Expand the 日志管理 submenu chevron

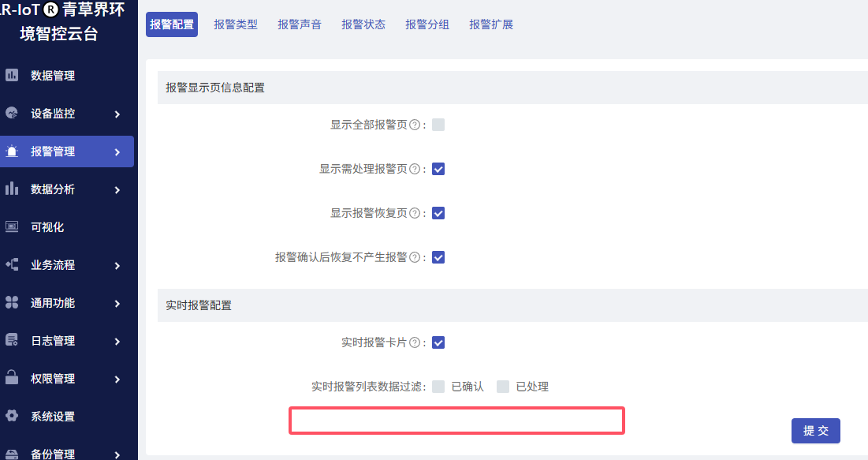[x=117, y=342]
